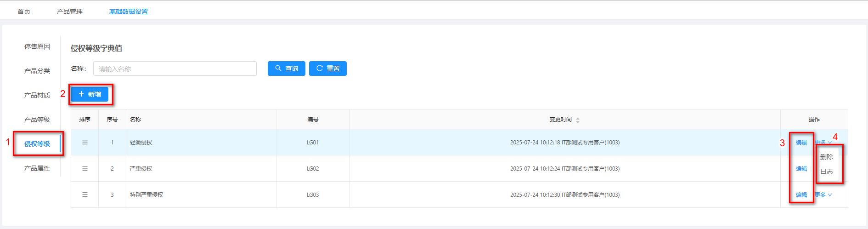Expand 更多 dropdown in the third row
This screenshot has height=229, width=868.
(823, 195)
